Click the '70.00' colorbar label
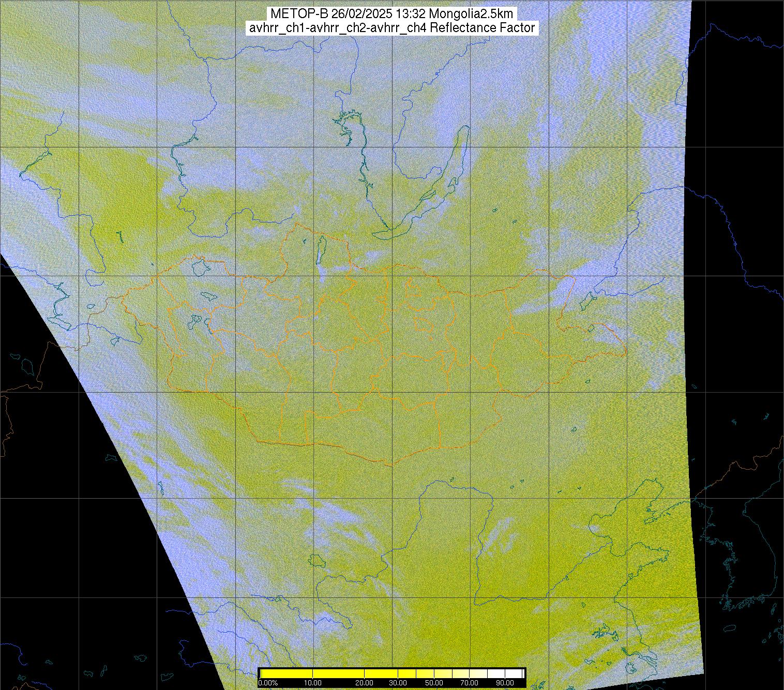The image size is (784, 690). click(470, 683)
